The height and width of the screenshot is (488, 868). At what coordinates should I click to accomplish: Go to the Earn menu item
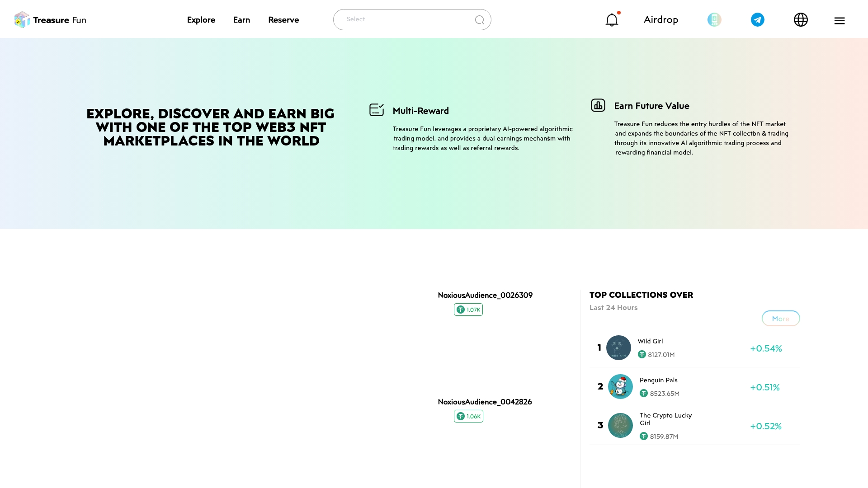[x=241, y=20]
